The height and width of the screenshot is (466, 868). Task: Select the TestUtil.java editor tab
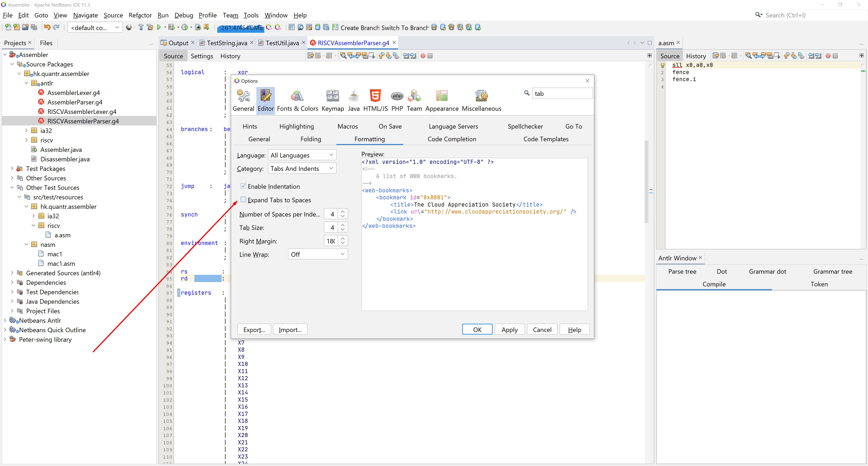[282, 43]
